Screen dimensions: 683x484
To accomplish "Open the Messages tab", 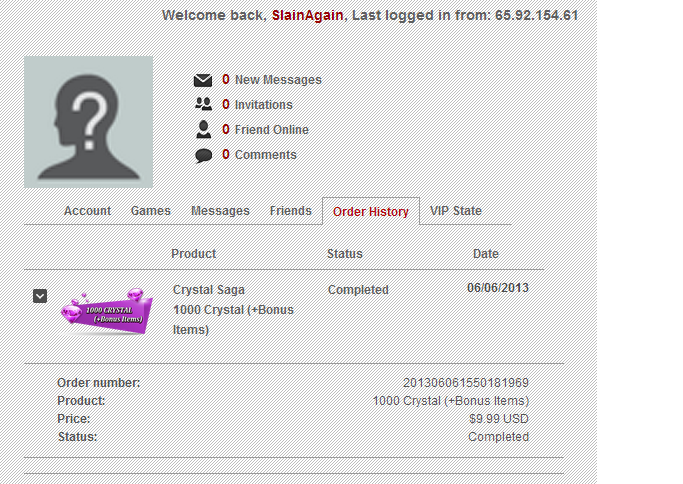I will (x=220, y=211).
